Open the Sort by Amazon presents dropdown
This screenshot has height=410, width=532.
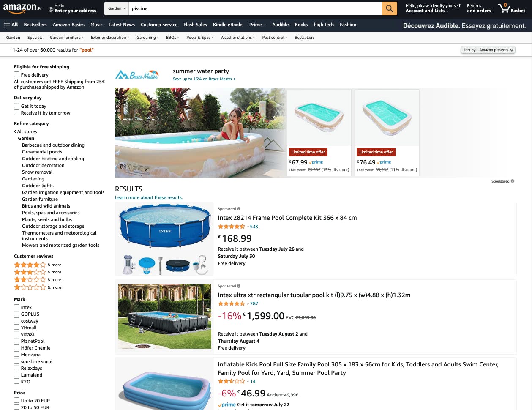(488, 50)
